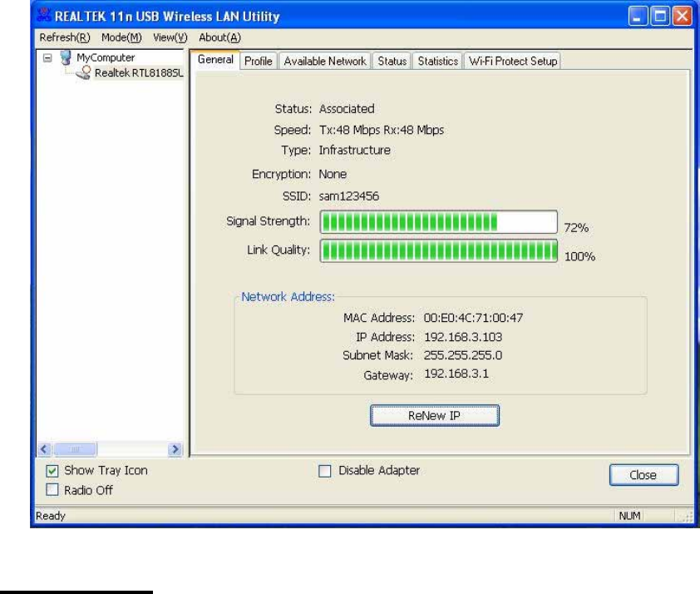This screenshot has width=700, height=594.
Task: Click the Link Quality progress bar
Action: [439, 250]
